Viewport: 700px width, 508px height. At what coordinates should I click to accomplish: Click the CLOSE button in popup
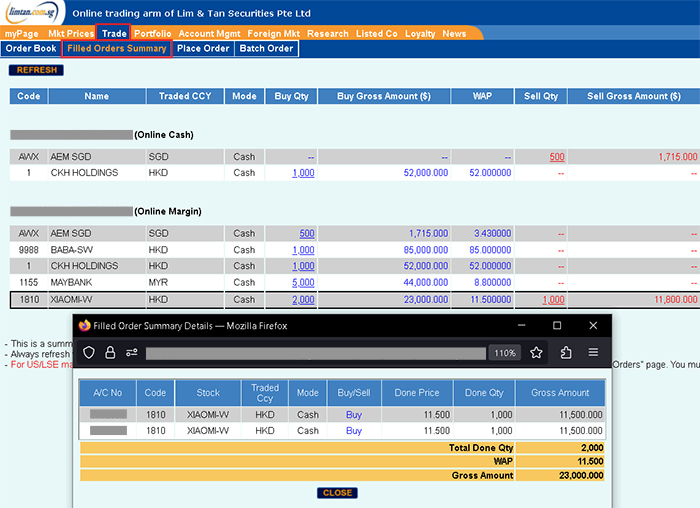pos(337,493)
